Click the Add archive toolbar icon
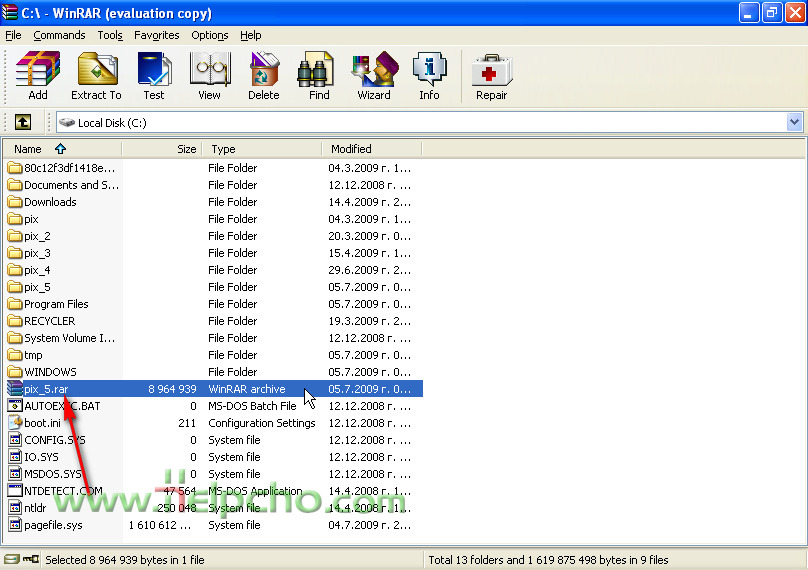The width and height of the screenshot is (808, 570). pos(38,69)
